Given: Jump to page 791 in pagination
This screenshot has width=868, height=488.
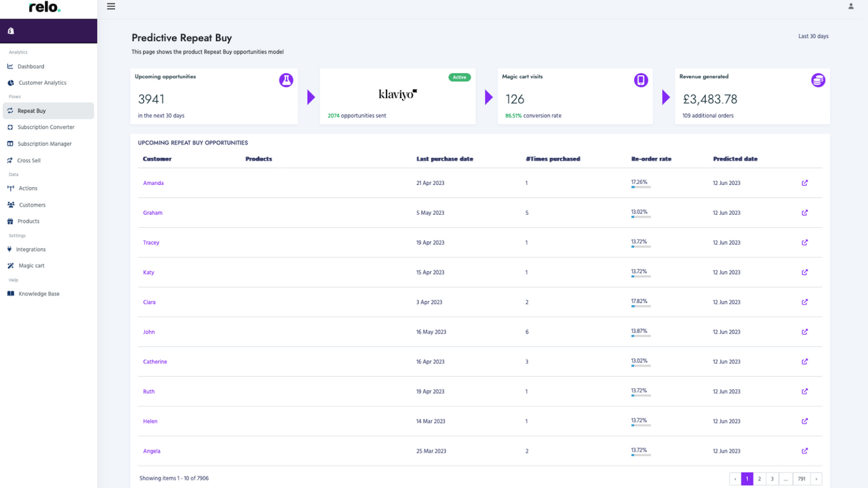Looking at the screenshot, I should pyautogui.click(x=802, y=479).
